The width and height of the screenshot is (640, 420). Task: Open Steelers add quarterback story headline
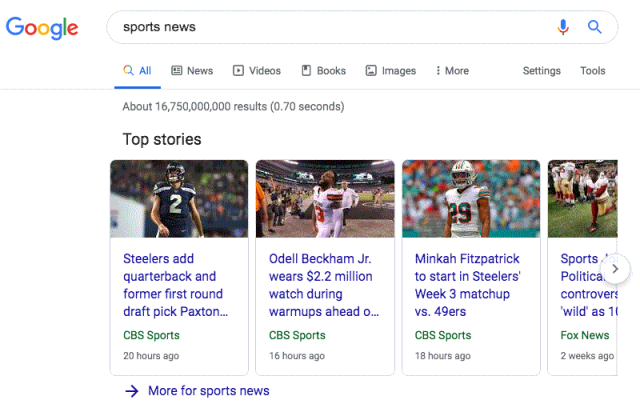[175, 285]
